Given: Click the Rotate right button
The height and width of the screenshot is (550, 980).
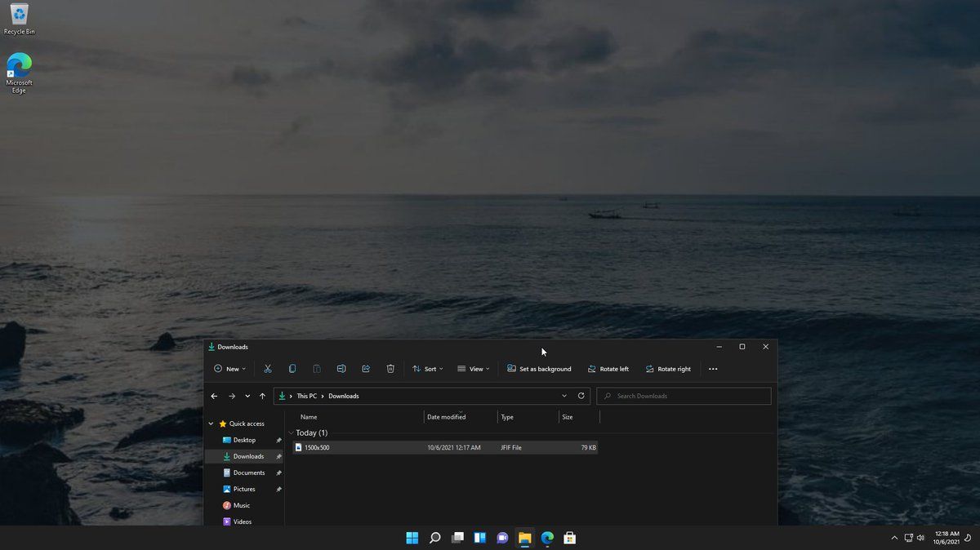Looking at the screenshot, I should point(668,369).
